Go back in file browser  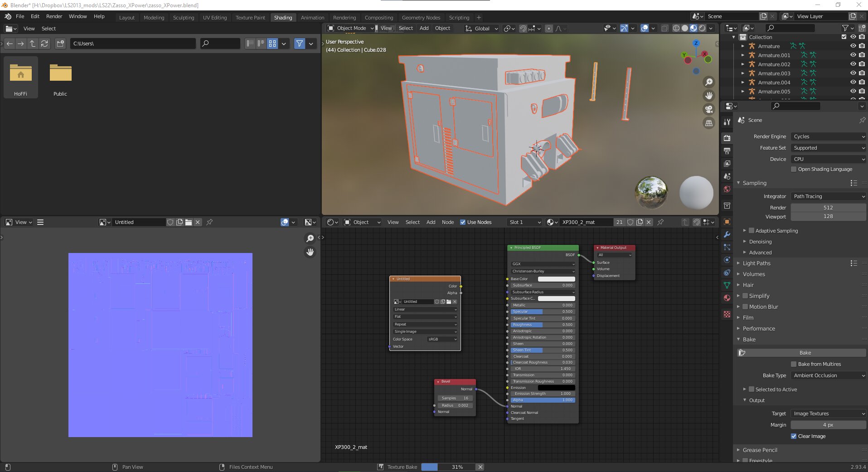10,44
